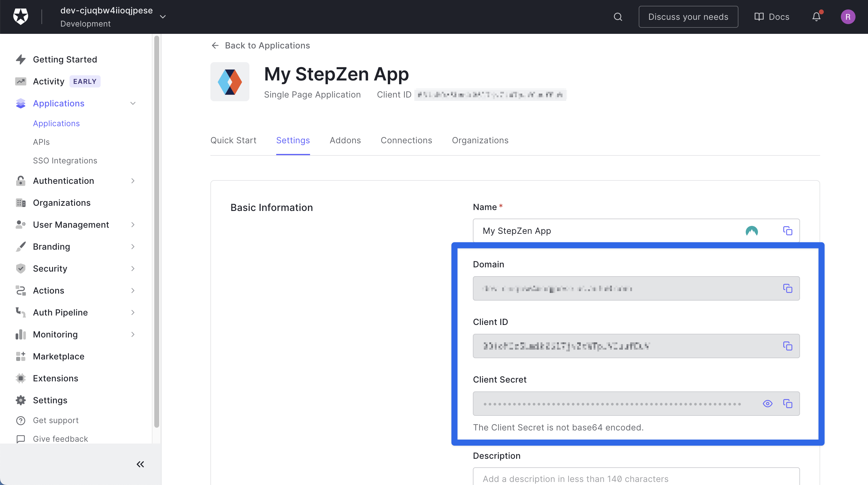The height and width of the screenshot is (485, 868).
Task: Switch to the Quick Start tab
Action: pos(233,140)
